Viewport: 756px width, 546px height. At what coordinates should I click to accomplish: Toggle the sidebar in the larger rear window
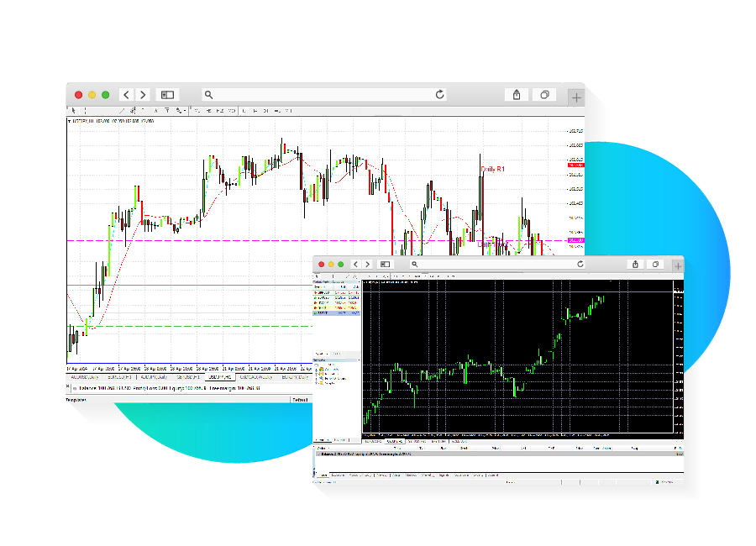167,95
